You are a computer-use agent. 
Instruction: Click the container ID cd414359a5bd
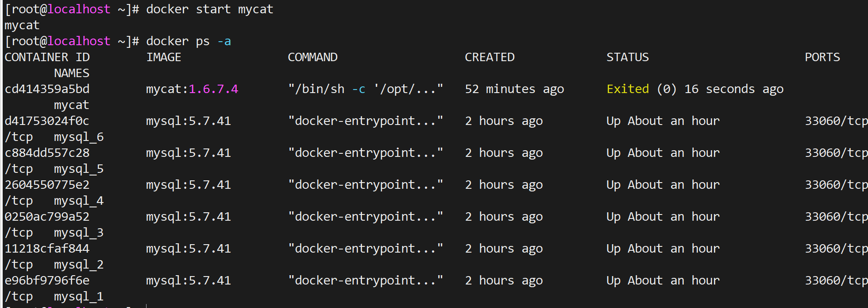(47, 89)
